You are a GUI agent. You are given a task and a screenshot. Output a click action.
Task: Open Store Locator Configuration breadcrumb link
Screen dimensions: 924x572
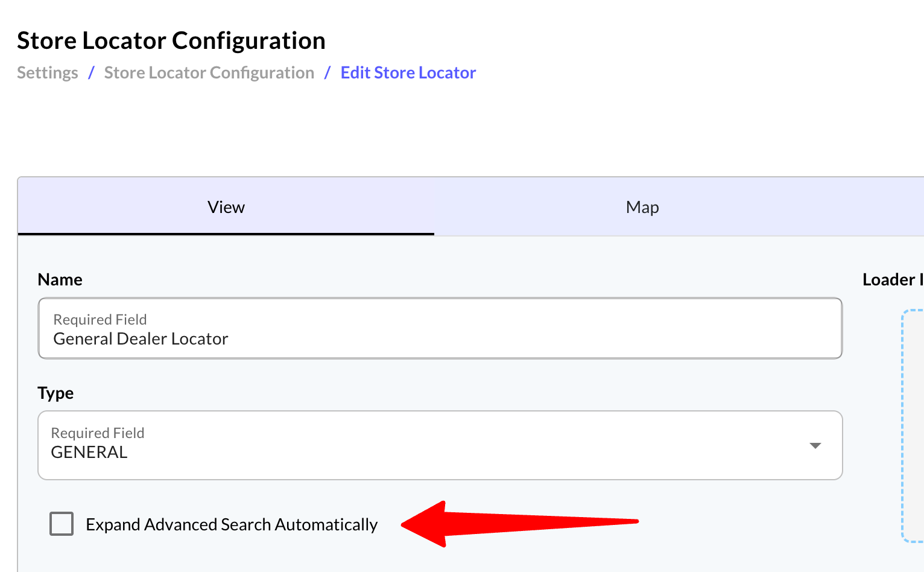(x=209, y=72)
